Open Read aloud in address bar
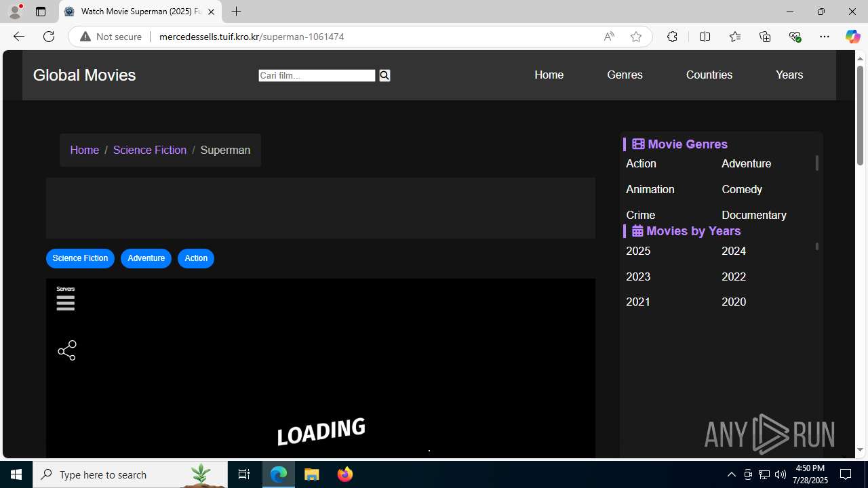Image resolution: width=868 pixels, height=488 pixels. pyautogui.click(x=609, y=37)
